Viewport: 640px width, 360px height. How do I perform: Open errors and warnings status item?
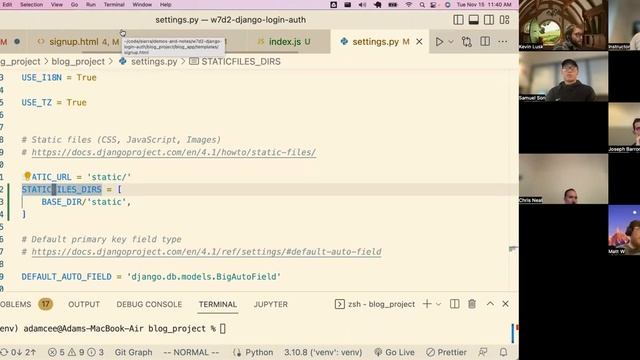coord(76,352)
